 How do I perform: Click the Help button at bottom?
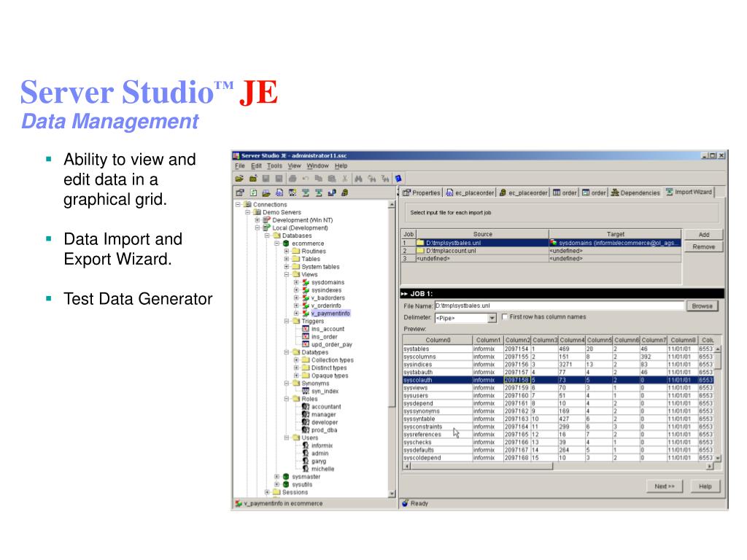pyautogui.click(x=705, y=486)
